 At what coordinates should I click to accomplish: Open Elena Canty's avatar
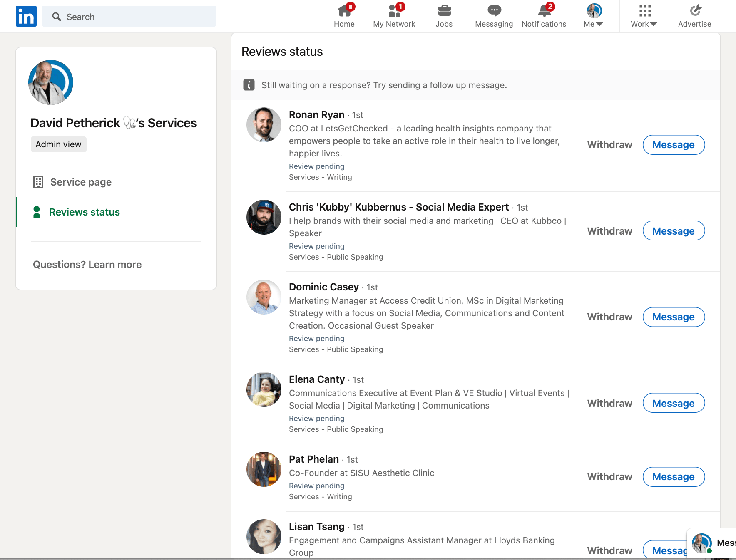264,389
